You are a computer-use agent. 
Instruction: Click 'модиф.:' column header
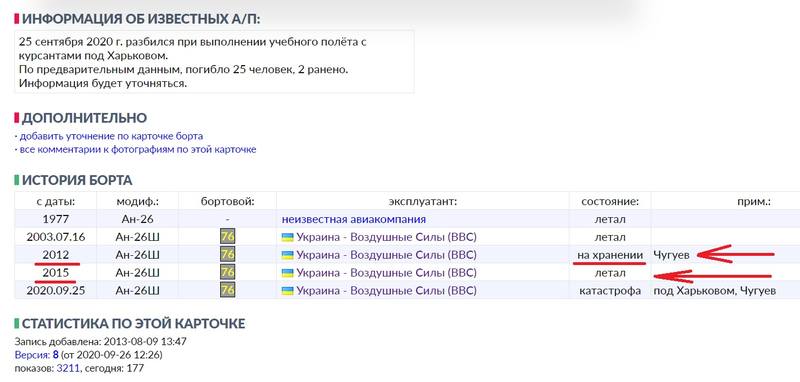click(137, 202)
